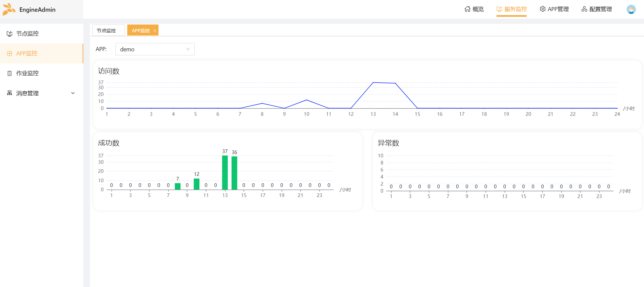Click the line chart peak at hour 13

(x=373, y=83)
